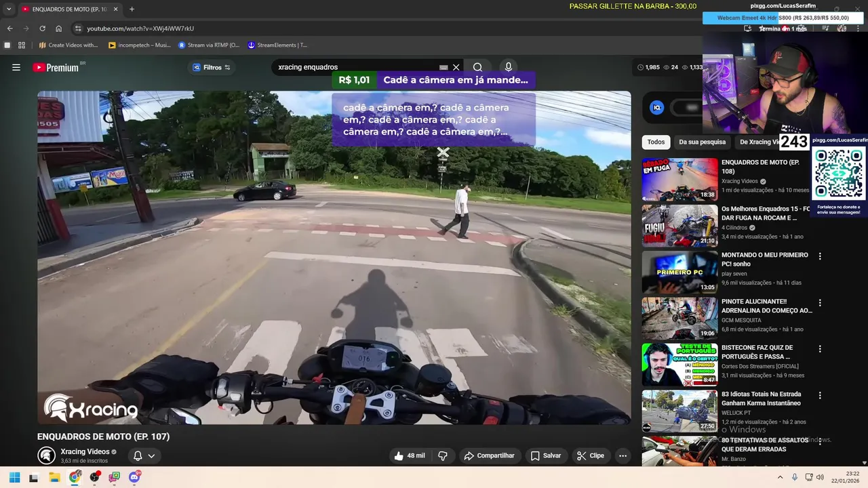Select the 'Da sua pesquisa' chip

pyautogui.click(x=702, y=142)
